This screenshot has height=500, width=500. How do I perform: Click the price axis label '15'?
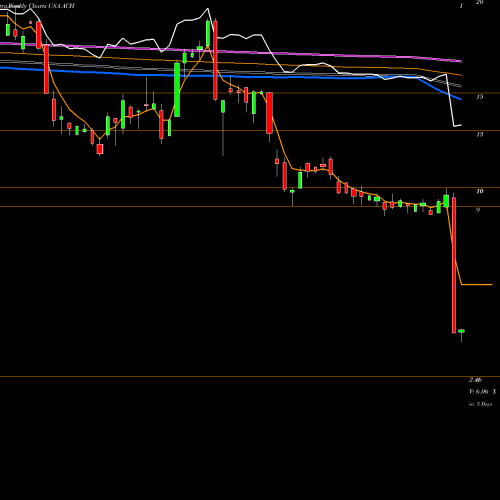pos(480,97)
